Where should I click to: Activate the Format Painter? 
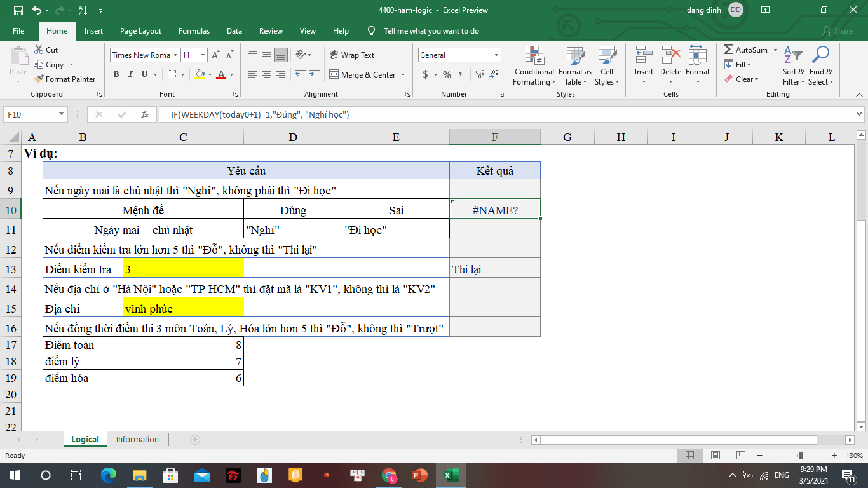click(64, 79)
